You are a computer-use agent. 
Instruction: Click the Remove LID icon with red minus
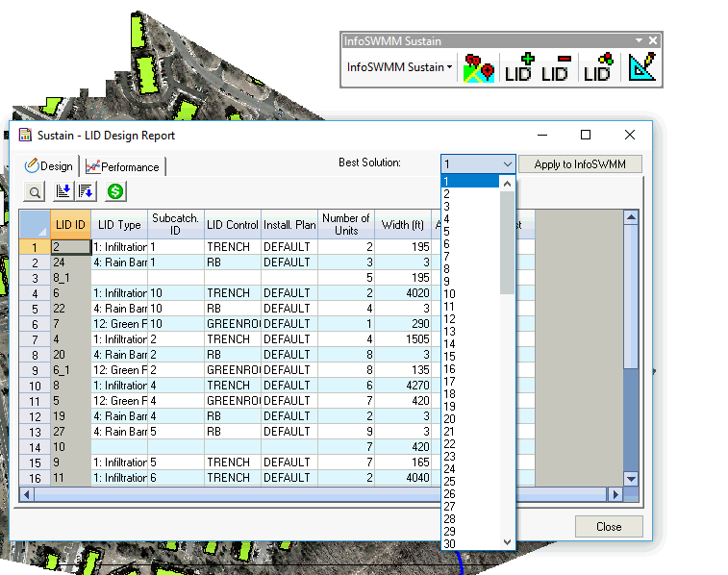[x=556, y=68]
